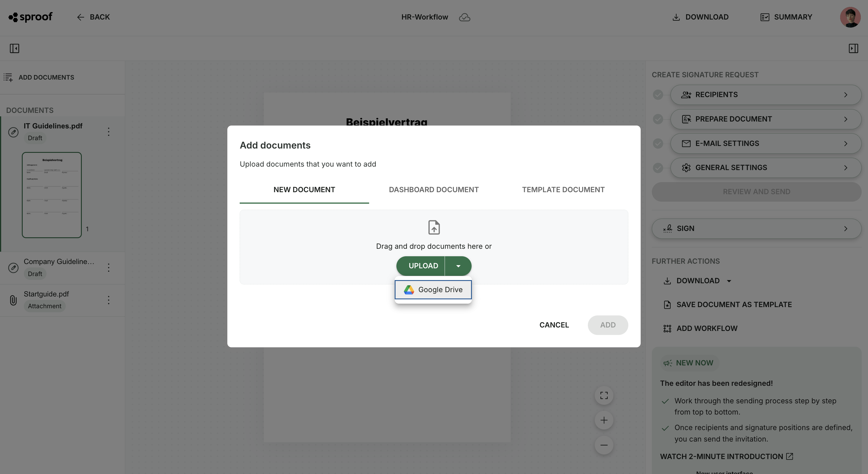Zoom in with the plus icon

point(604,420)
